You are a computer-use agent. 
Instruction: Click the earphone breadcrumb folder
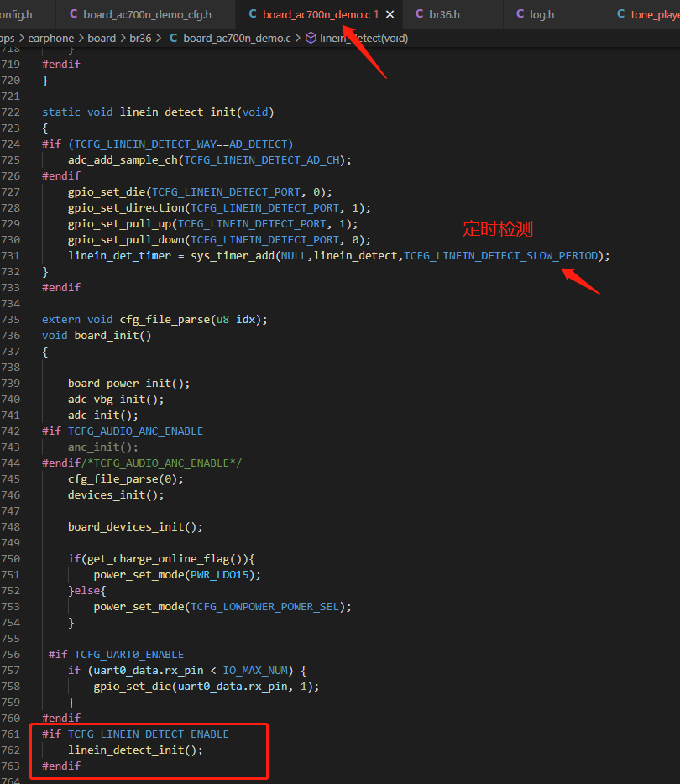click(x=50, y=38)
